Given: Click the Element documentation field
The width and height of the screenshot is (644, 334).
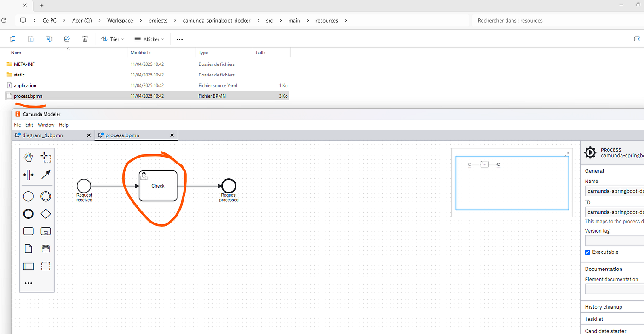Looking at the screenshot, I should click(615, 289).
